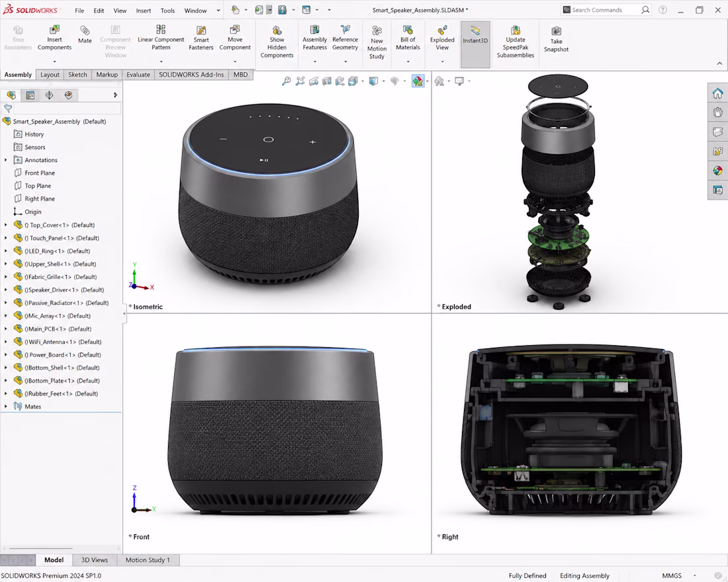This screenshot has height=582, width=728.
Task: Toggle the Instant3D button
Action: [x=475, y=44]
